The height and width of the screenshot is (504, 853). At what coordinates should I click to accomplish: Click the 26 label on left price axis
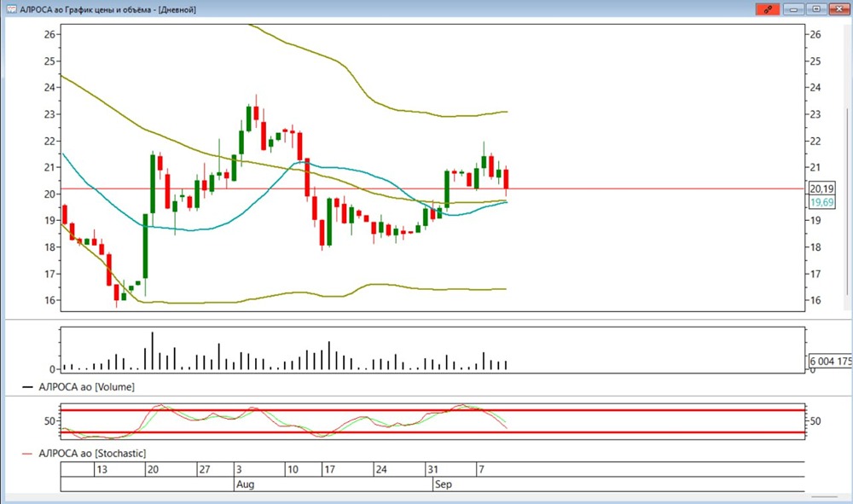click(x=50, y=34)
